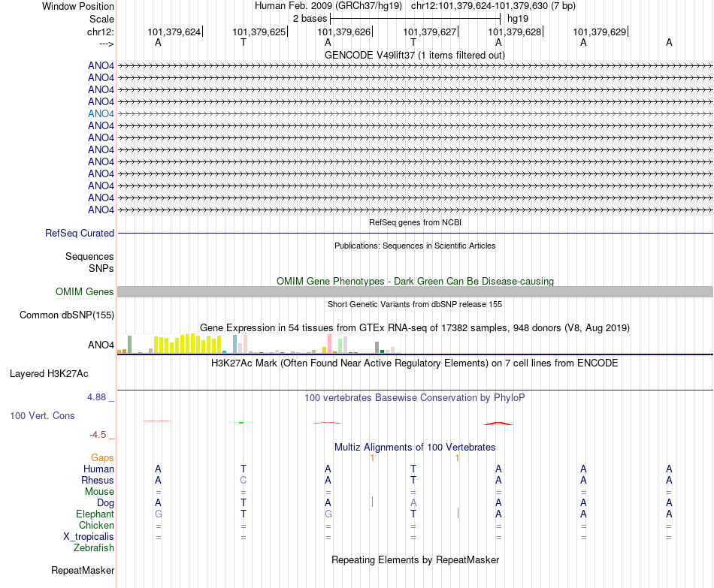Click the orange Elephant insertion marker
The width and height of the screenshot is (714, 588).
(458, 514)
